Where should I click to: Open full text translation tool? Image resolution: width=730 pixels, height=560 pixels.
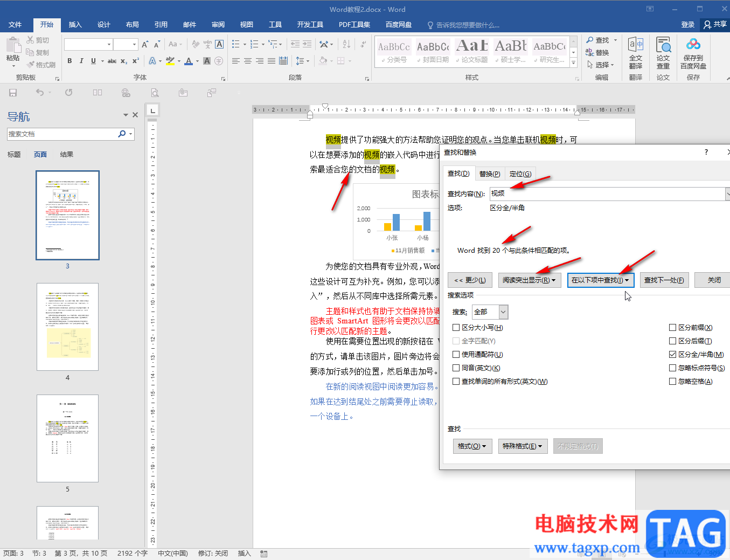click(x=636, y=53)
